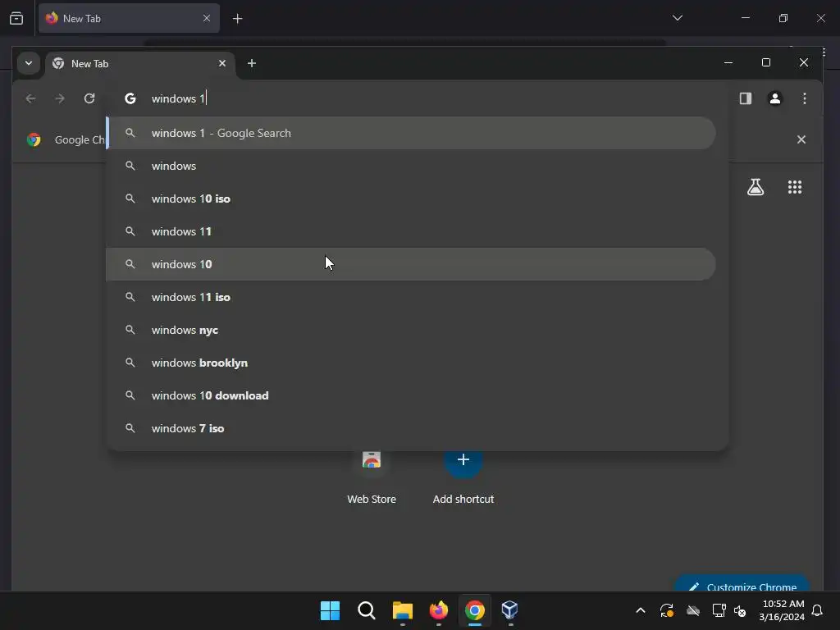Switch to Firefox from taskbar
Screen dimensions: 840x630
tap(439, 610)
